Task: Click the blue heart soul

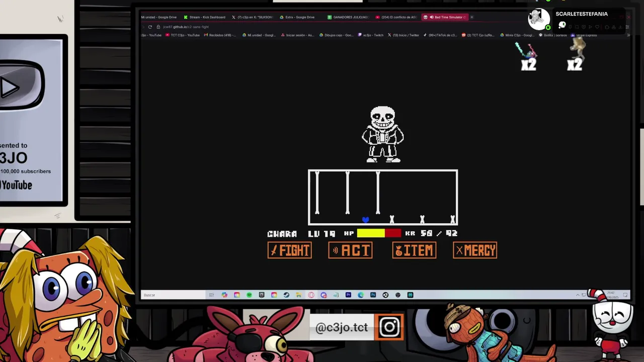Action: (x=366, y=220)
